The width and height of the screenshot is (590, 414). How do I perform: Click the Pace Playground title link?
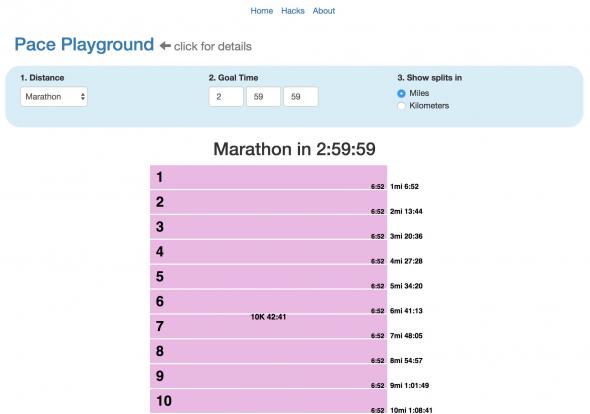pyautogui.click(x=84, y=44)
